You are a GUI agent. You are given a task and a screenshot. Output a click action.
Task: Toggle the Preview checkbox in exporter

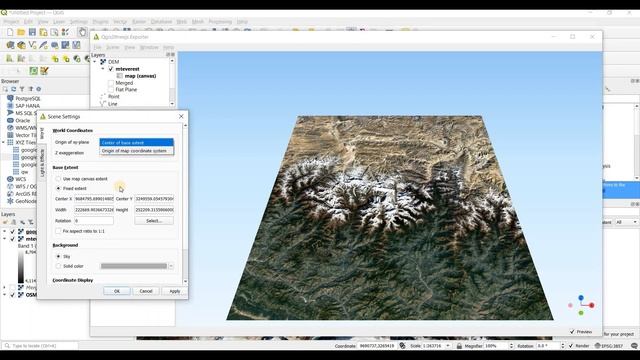(x=572, y=331)
